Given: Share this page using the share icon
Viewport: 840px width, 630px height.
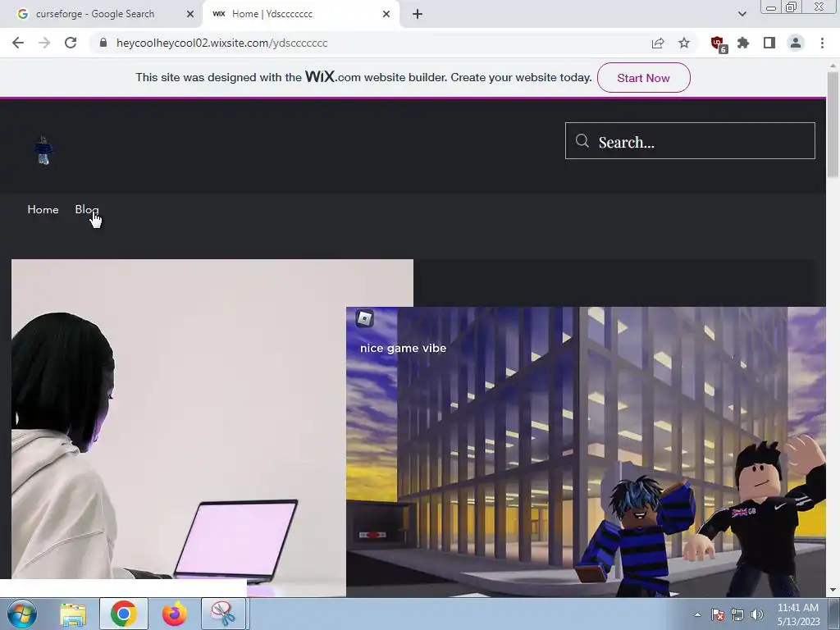Looking at the screenshot, I should coord(658,43).
